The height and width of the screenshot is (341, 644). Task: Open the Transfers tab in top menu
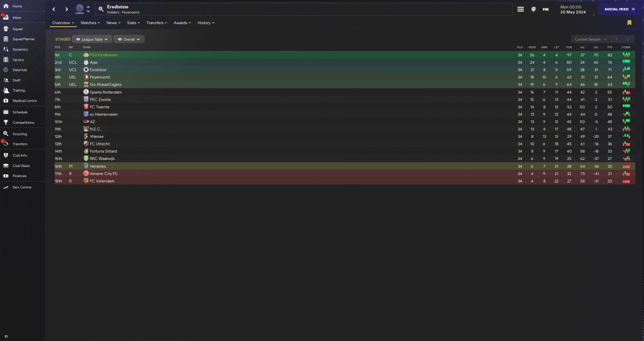[157, 23]
